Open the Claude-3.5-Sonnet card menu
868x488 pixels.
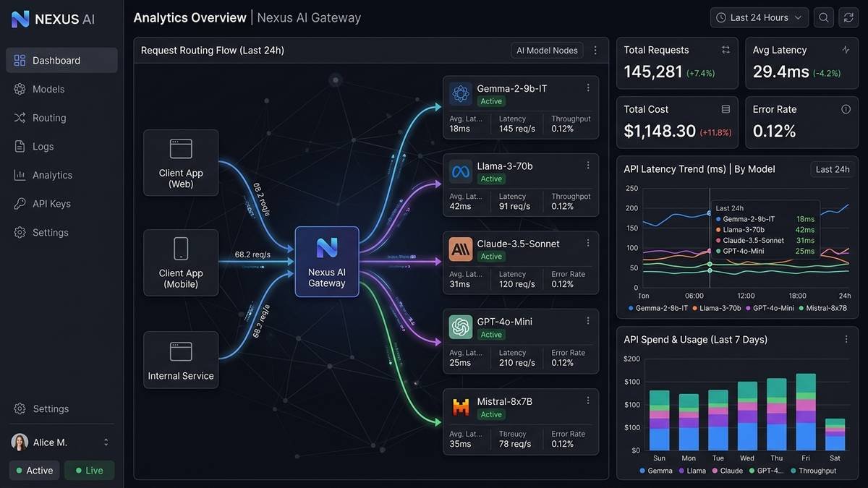[x=588, y=243]
